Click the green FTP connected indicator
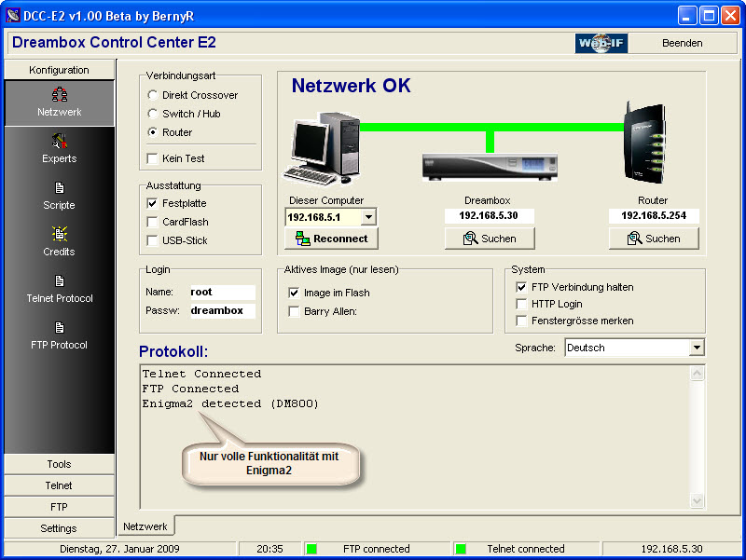Screen dimensions: 746x560 [311, 549]
